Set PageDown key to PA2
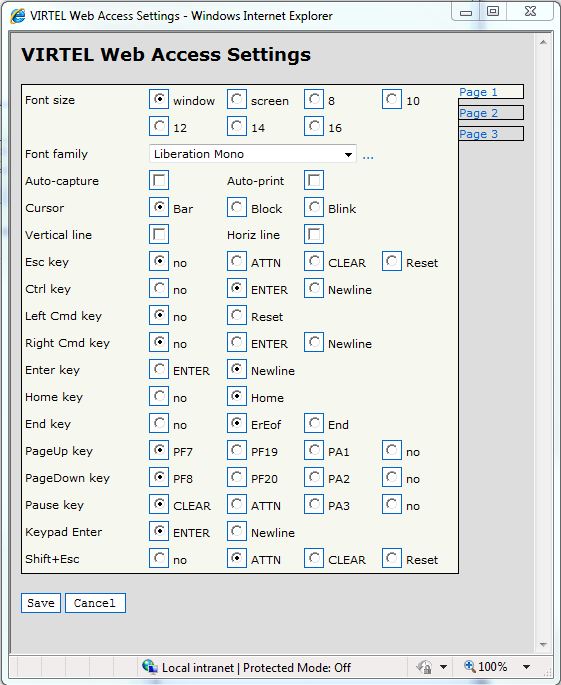Viewport: 561px width, 685px height. [314, 477]
